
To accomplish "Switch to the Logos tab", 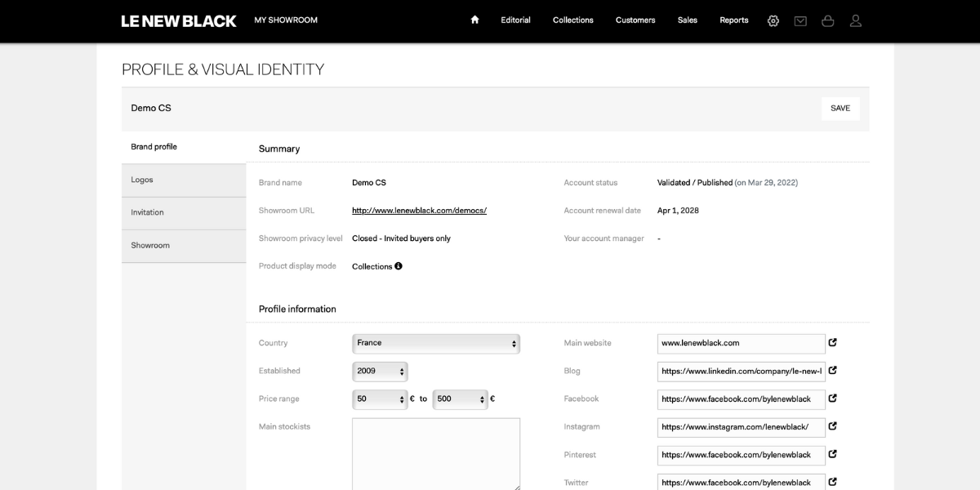I will tap(184, 180).
